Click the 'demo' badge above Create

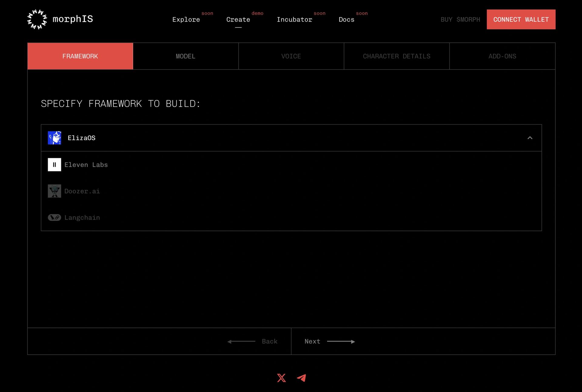coord(257,13)
